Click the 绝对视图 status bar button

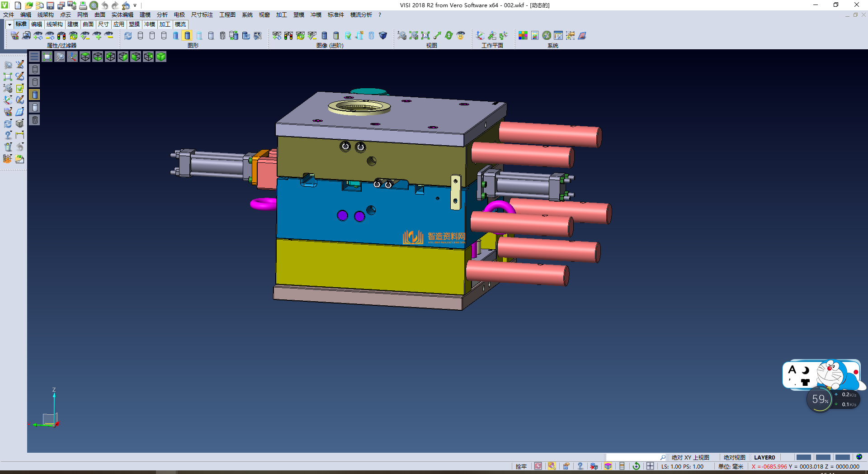point(734,457)
